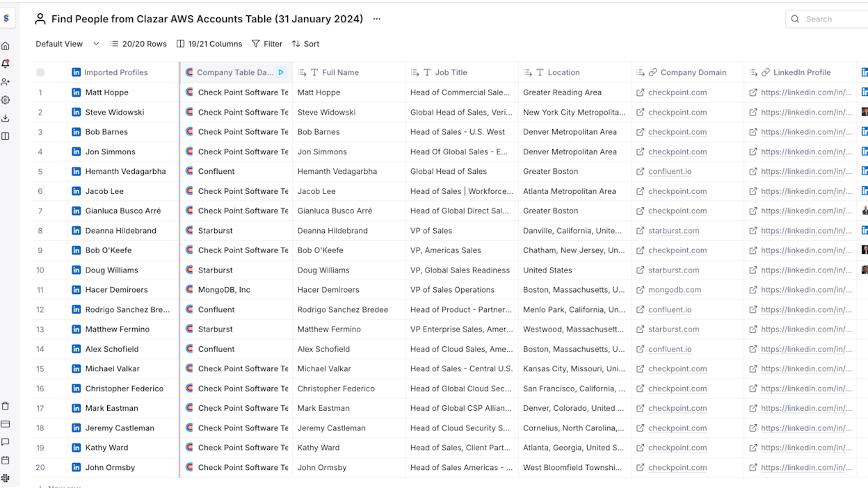Click LinkedIn icon next to John Ormsby

(77, 468)
